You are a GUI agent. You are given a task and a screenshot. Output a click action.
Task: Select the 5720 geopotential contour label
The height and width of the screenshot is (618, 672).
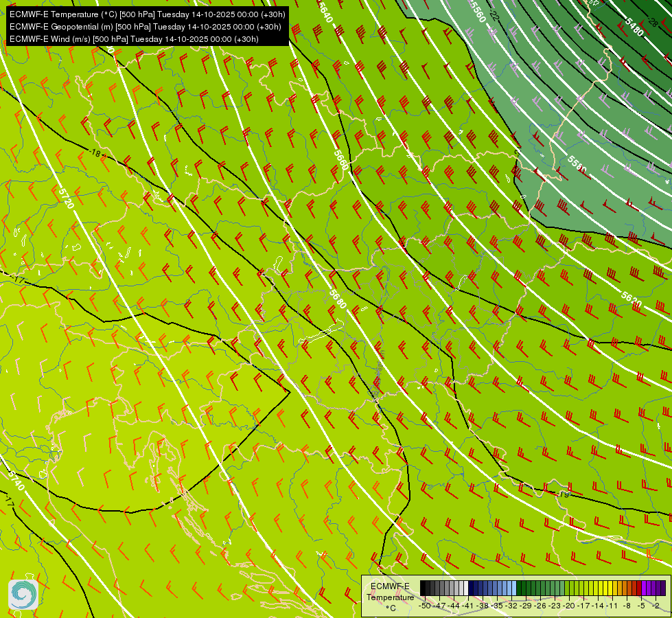tap(66, 198)
